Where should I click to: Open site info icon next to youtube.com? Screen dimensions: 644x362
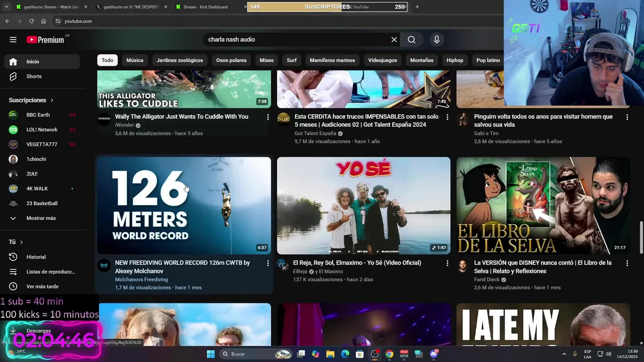point(58,21)
